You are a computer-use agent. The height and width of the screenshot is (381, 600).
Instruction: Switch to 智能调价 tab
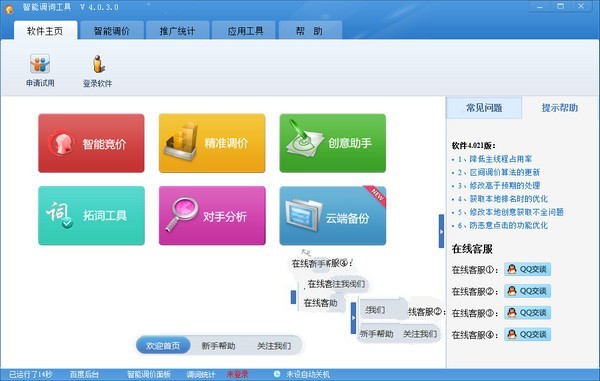click(112, 31)
